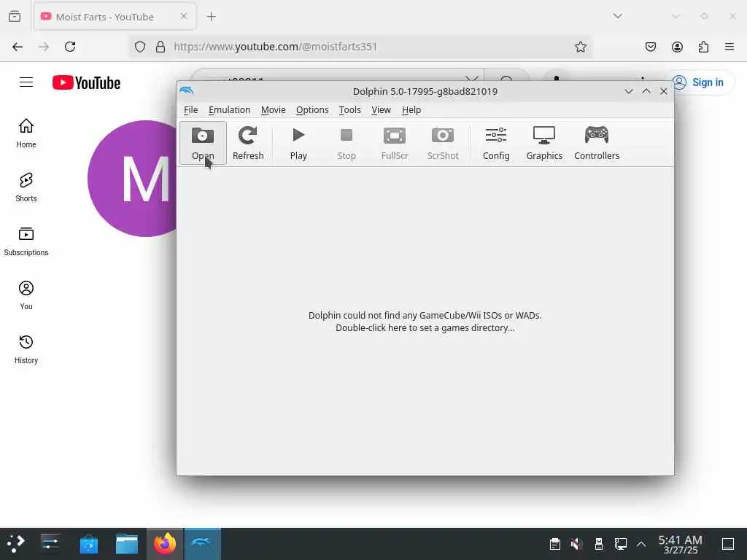Go back in Firefox

pyautogui.click(x=18, y=47)
